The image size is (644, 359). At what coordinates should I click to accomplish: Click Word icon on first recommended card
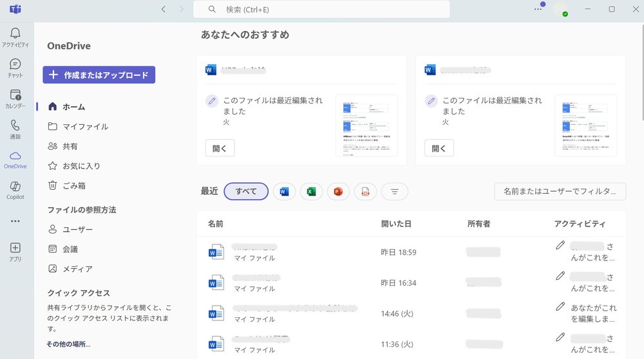[211, 69]
